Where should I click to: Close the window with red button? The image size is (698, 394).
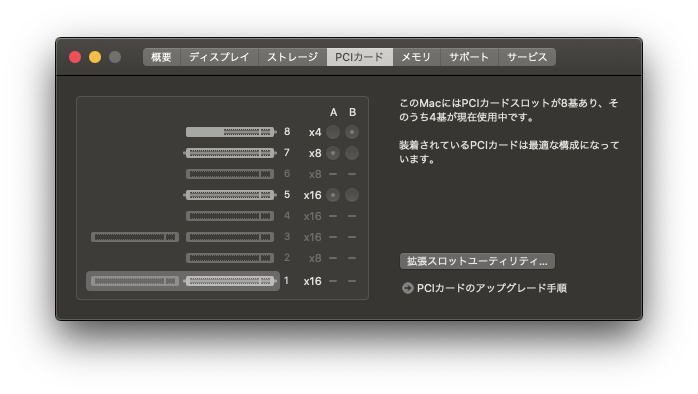pyautogui.click(x=75, y=57)
